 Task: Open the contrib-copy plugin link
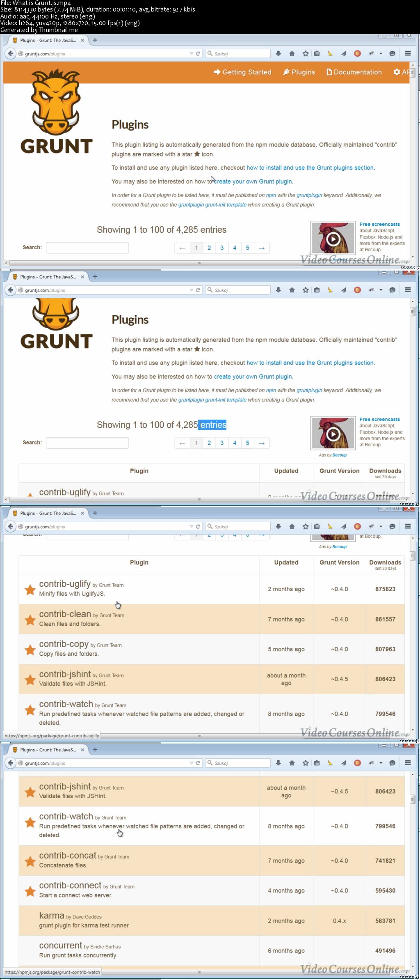coord(64,644)
